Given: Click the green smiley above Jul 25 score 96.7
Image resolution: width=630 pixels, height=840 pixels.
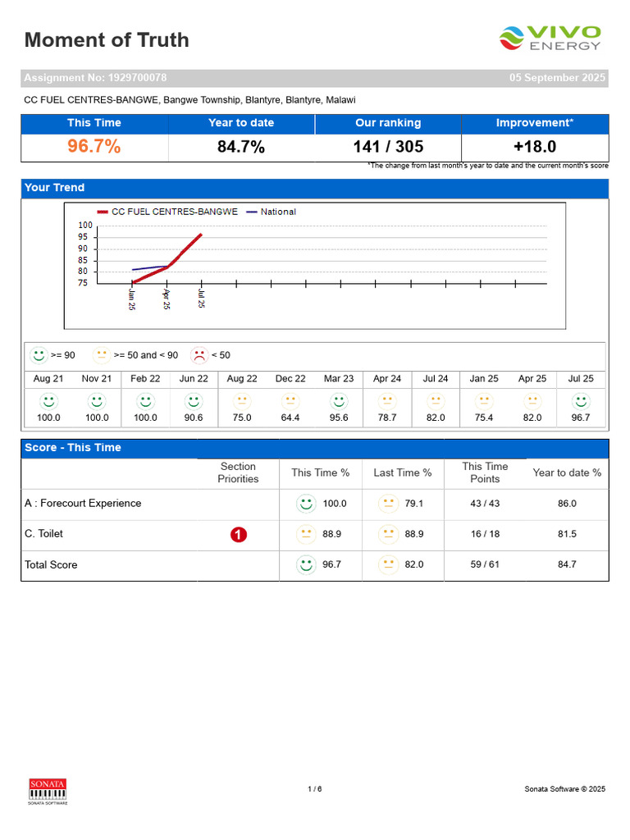Looking at the screenshot, I should click(x=581, y=401).
